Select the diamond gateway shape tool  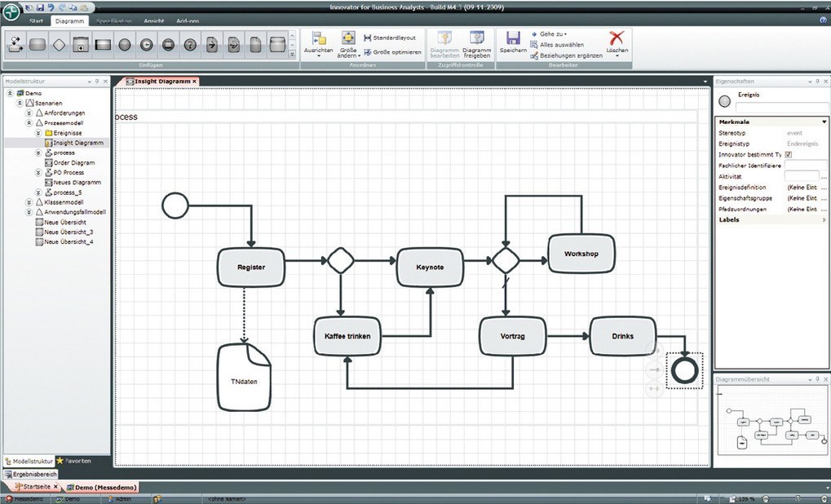point(59,44)
